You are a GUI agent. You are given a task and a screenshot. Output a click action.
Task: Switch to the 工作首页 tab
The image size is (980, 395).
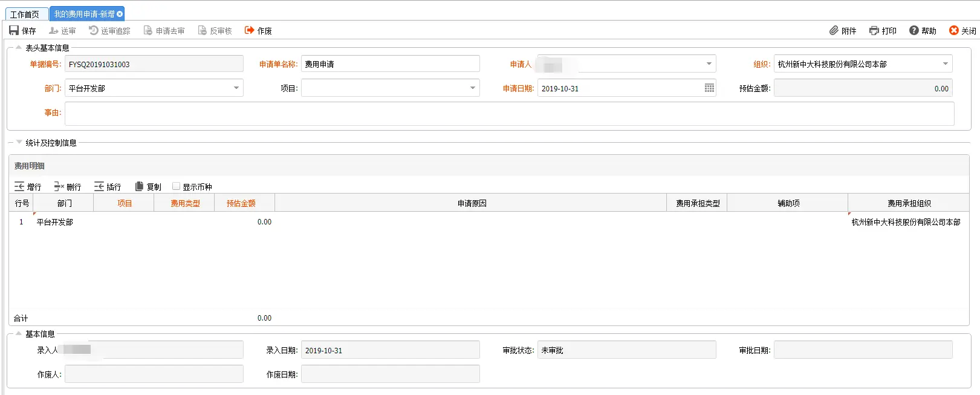(25, 14)
